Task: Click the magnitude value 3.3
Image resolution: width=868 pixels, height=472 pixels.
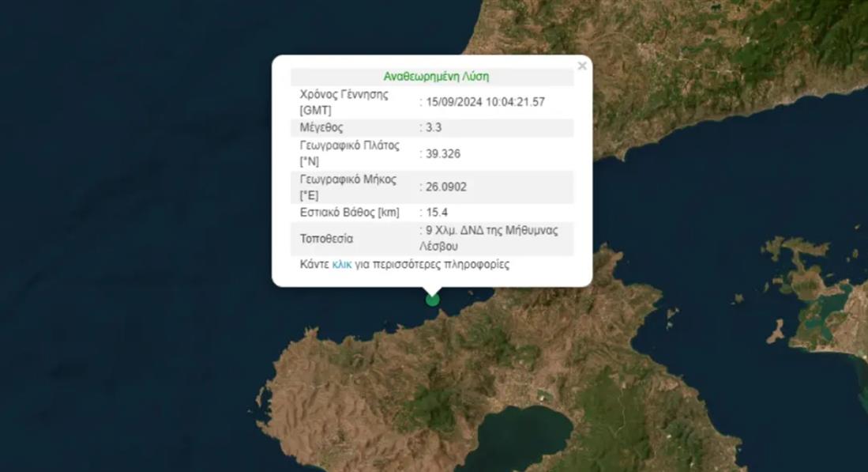Action: coord(433,127)
